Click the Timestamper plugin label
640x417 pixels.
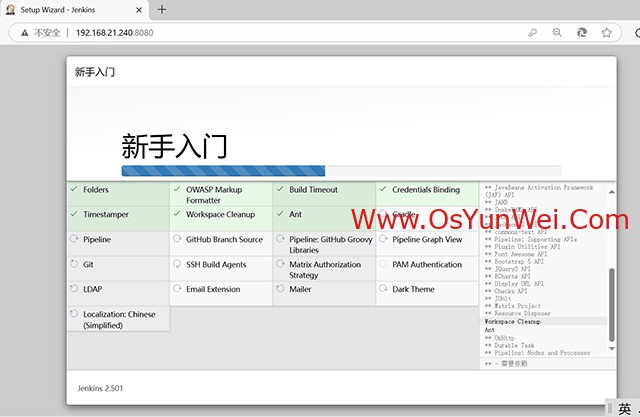click(x=106, y=215)
